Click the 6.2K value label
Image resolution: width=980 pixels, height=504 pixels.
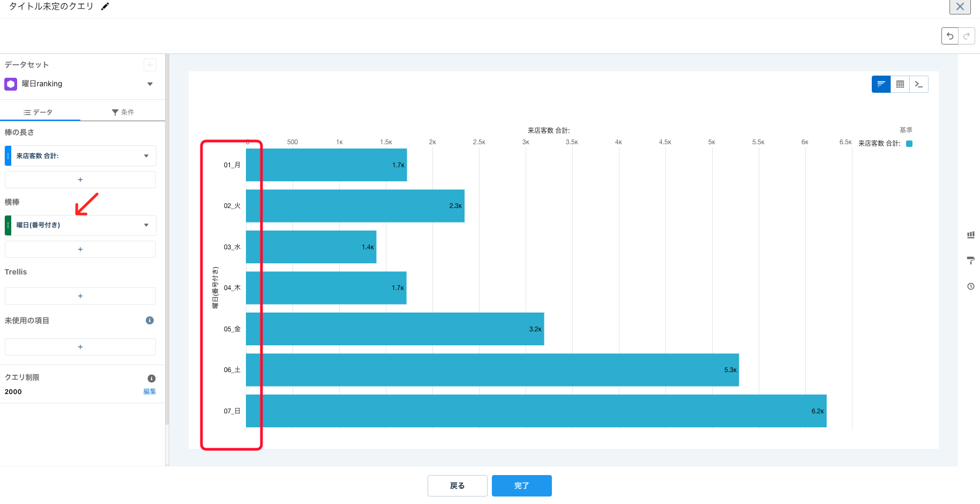click(x=818, y=411)
